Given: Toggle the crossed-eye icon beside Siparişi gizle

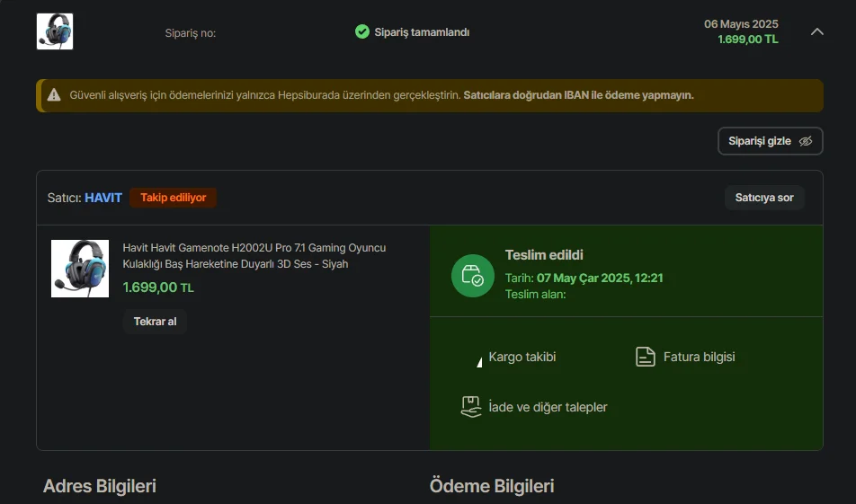Looking at the screenshot, I should [x=806, y=141].
